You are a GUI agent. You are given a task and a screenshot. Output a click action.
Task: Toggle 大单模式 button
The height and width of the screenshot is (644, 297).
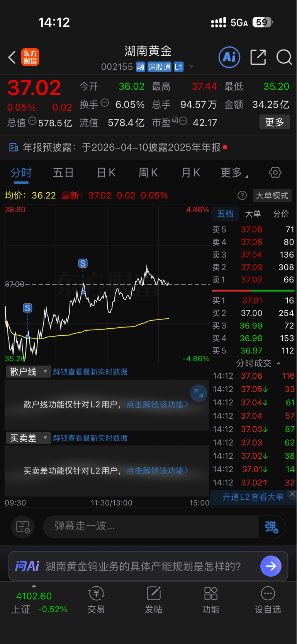click(272, 195)
